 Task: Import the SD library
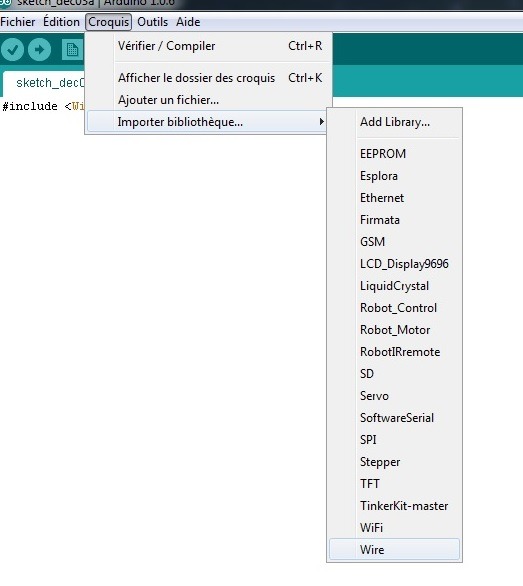pyautogui.click(x=394, y=374)
